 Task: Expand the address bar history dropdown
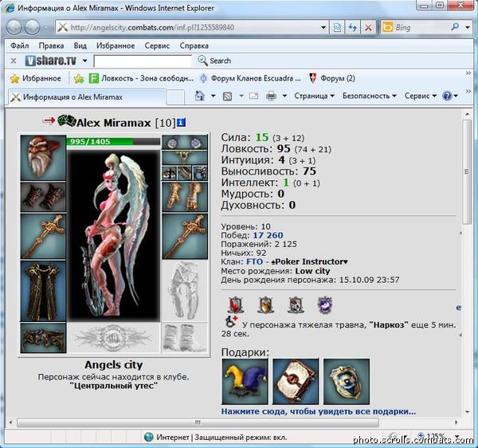[323, 28]
